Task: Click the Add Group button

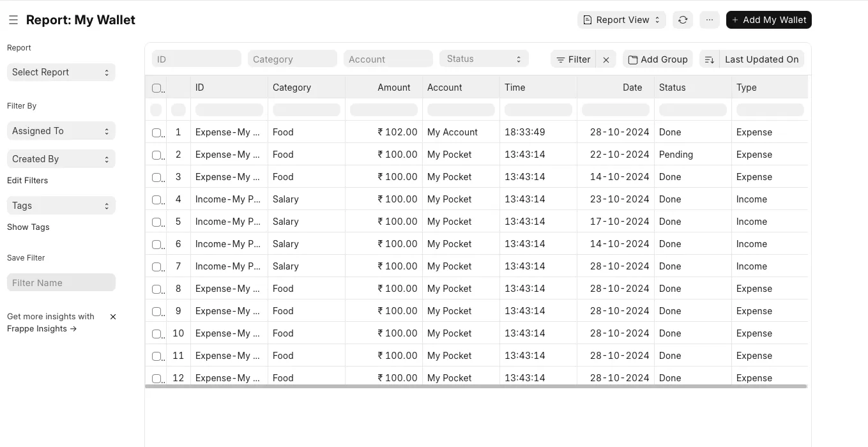Action: point(658,59)
